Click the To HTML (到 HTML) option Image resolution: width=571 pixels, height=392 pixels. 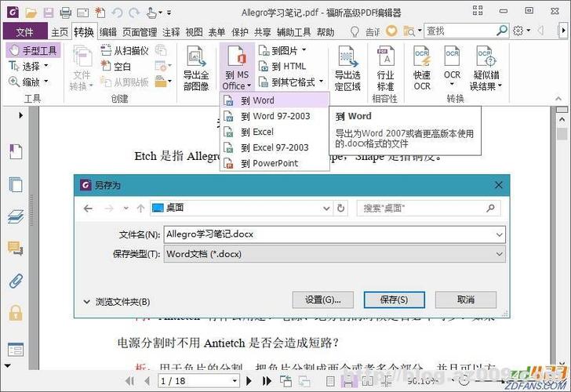tap(282, 66)
